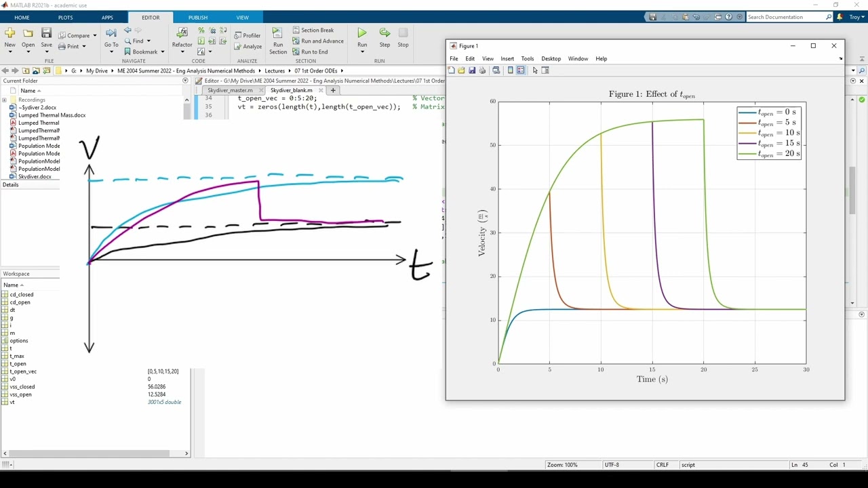Image resolution: width=868 pixels, height=488 pixels.
Task: Click the notification bell icon
Action: [840, 17]
